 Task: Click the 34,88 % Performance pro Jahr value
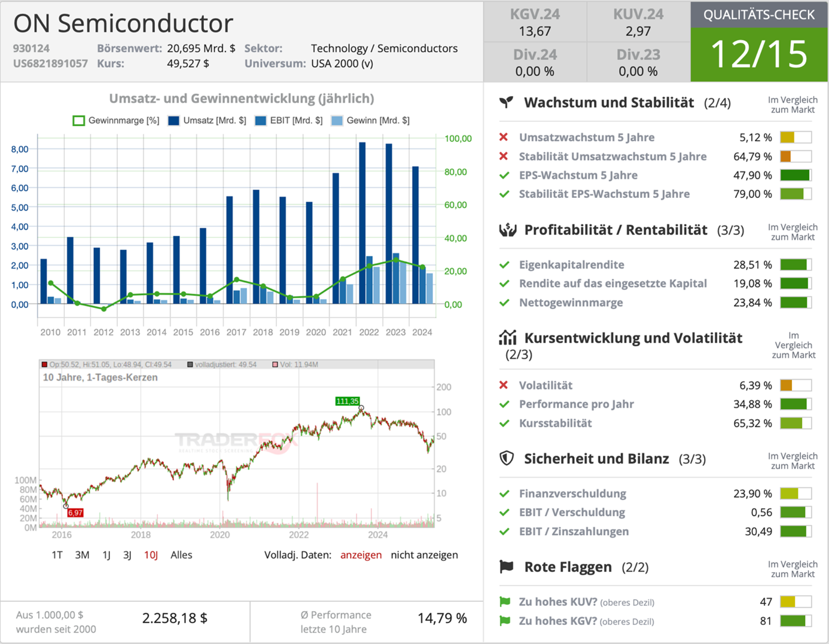[752, 404]
